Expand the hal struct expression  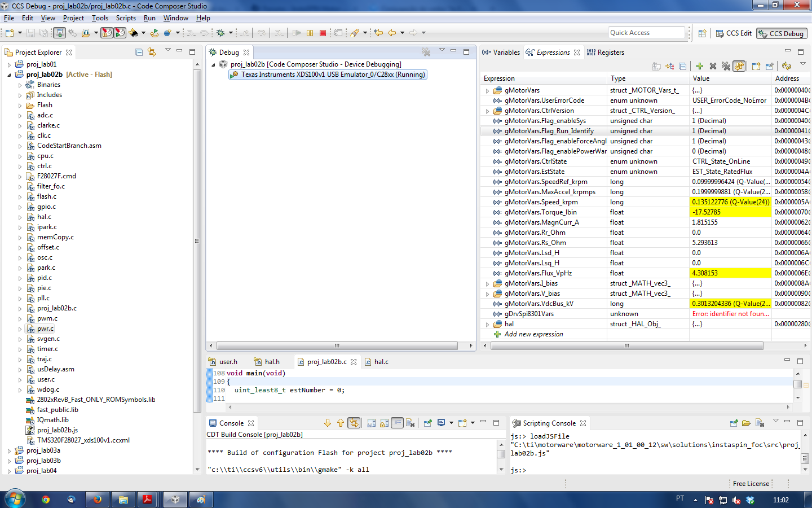(487, 324)
